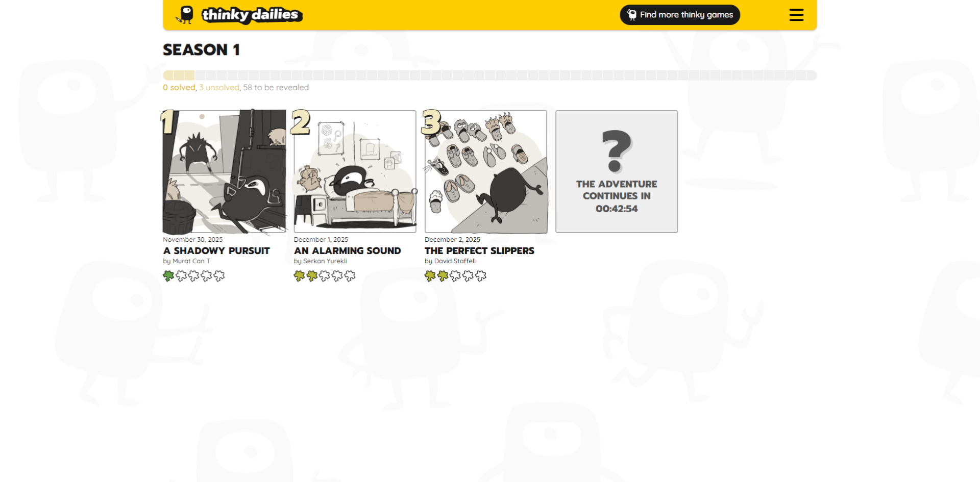Click the large number 2 badge

(x=301, y=122)
